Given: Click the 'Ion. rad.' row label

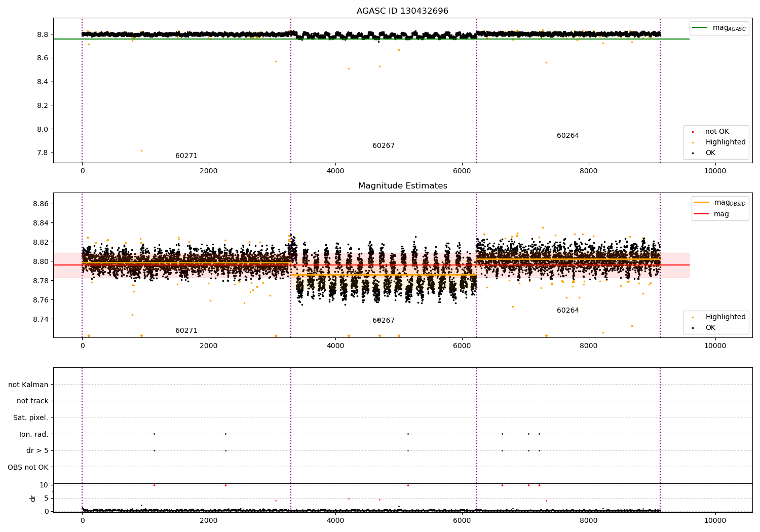Looking at the screenshot, I should 34,435.
